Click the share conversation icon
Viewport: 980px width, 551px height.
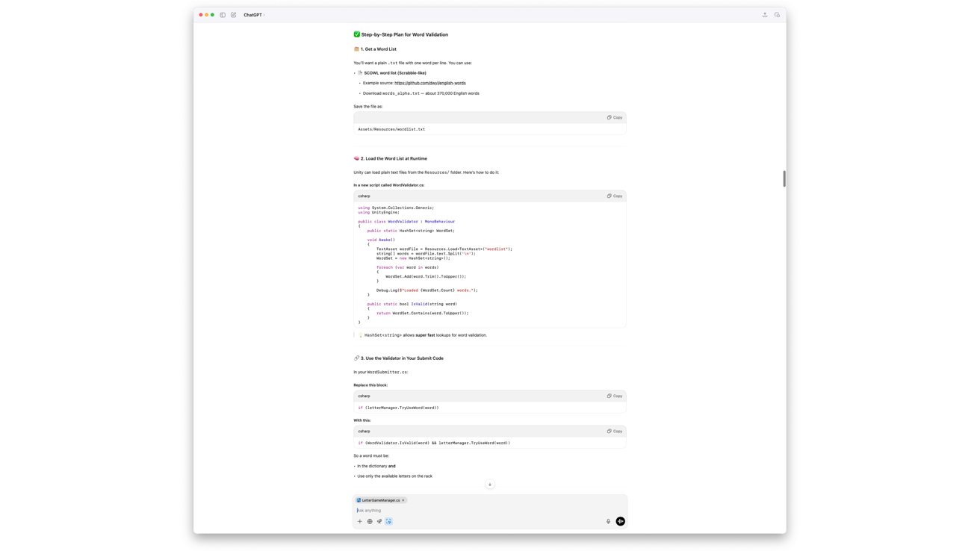(x=764, y=15)
